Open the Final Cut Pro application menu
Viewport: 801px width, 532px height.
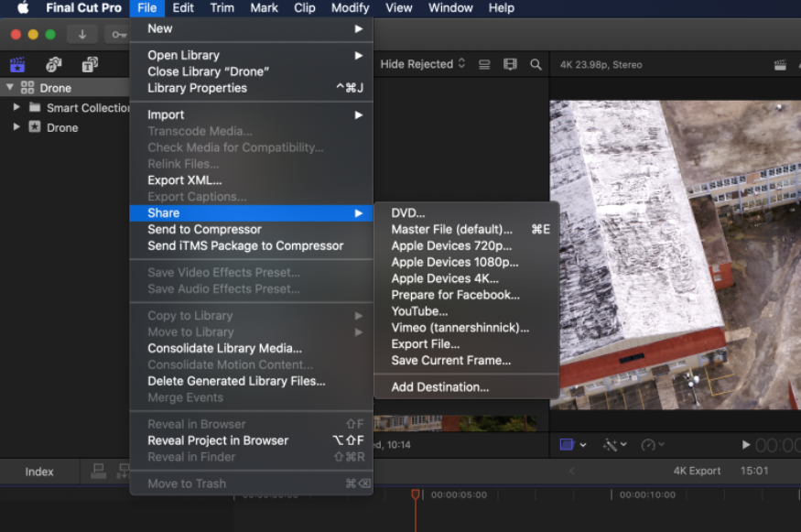click(x=84, y=7)
